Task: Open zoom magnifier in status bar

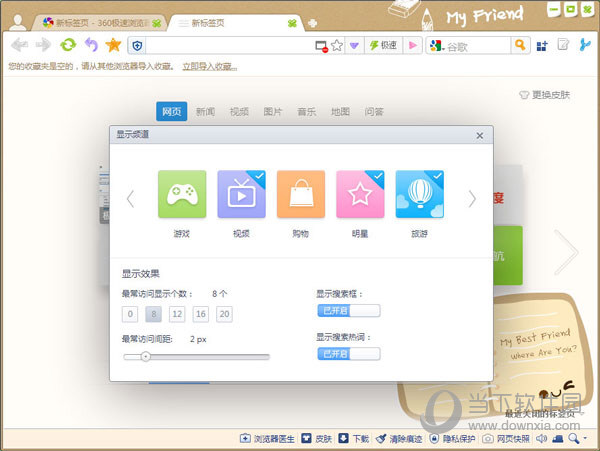Action: [x=573, y=438]
